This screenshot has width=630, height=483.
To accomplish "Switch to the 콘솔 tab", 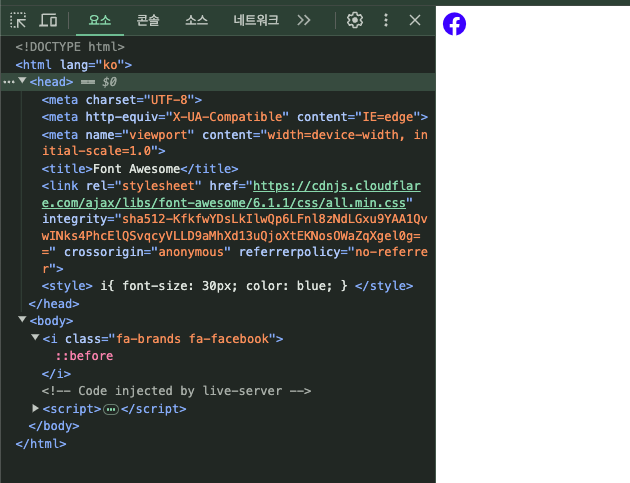I will 148,20.
